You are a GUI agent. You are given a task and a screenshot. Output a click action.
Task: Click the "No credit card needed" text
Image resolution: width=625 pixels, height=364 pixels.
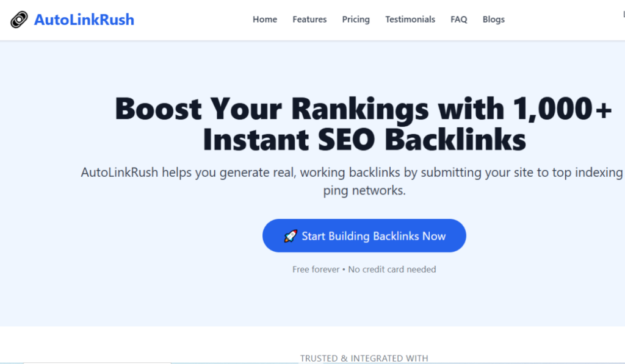click(x=392, y=269)
